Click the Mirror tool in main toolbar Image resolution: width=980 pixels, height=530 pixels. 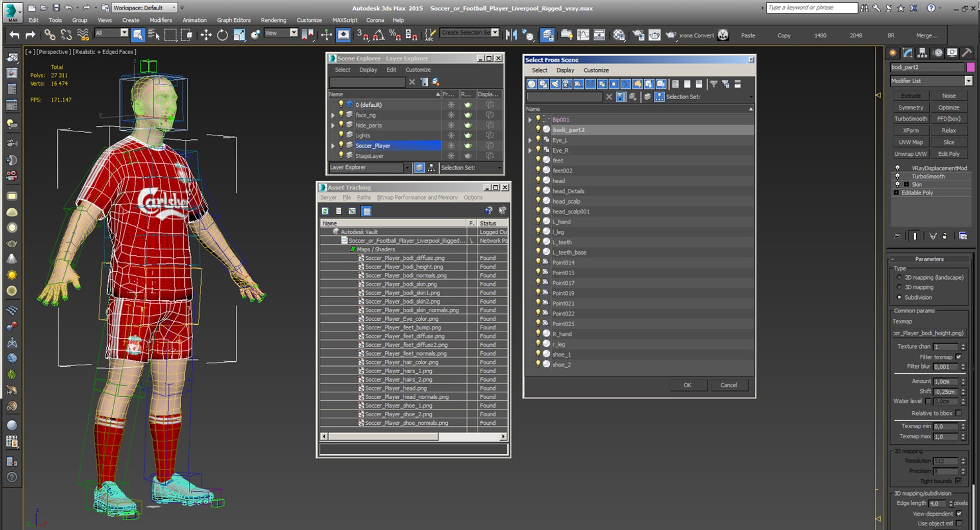coord(511,35)
